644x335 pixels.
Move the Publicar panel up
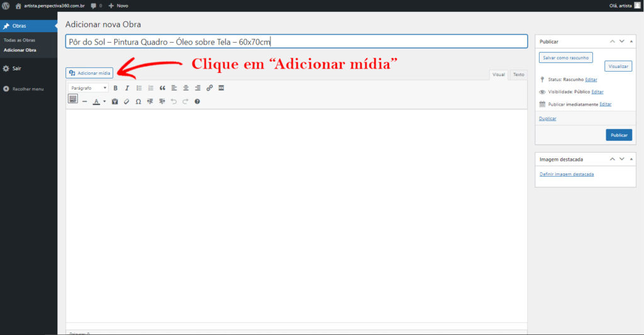[612, 41]
